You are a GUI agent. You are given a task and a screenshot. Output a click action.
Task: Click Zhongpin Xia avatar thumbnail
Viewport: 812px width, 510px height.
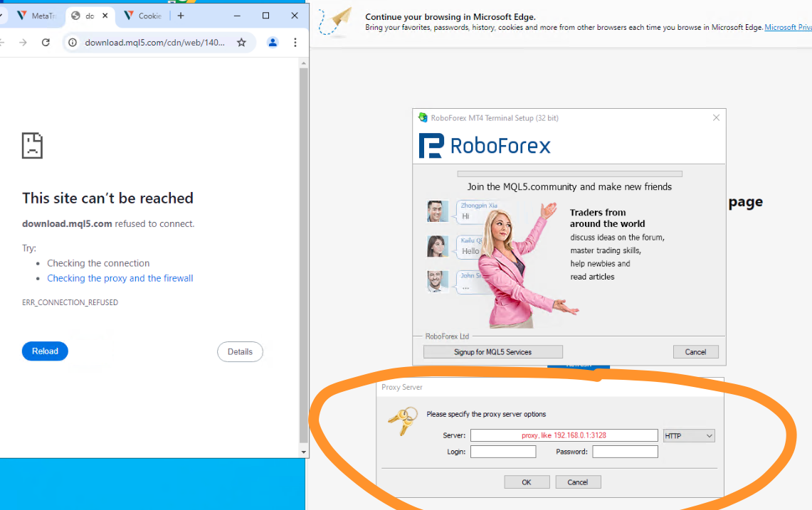pos(438,211)
